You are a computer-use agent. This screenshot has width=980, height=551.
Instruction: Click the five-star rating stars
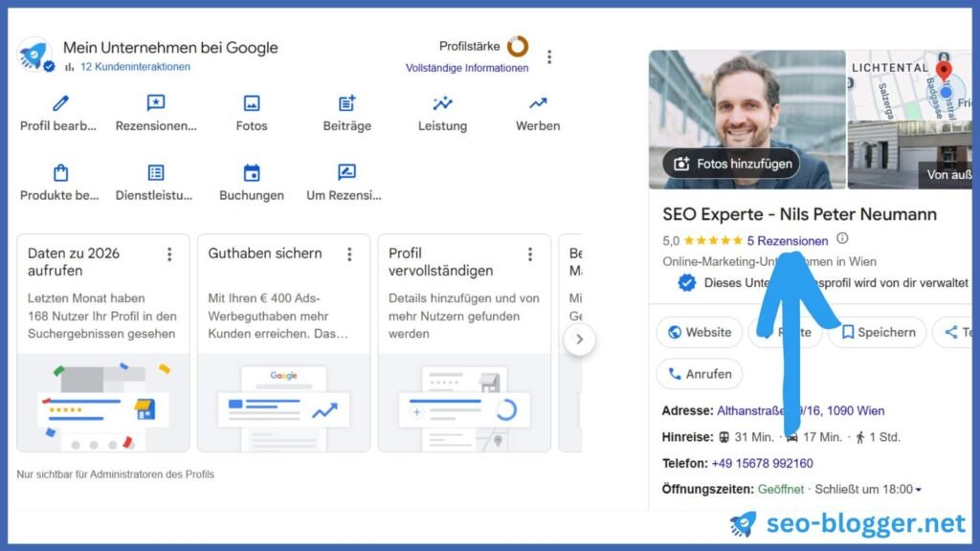click(713, 240)
